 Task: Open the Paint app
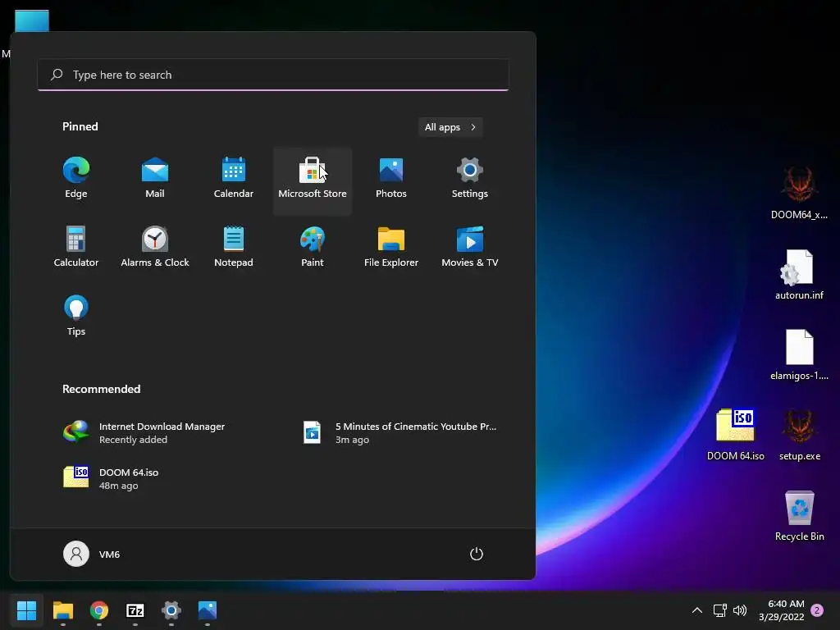pos(313,248)
